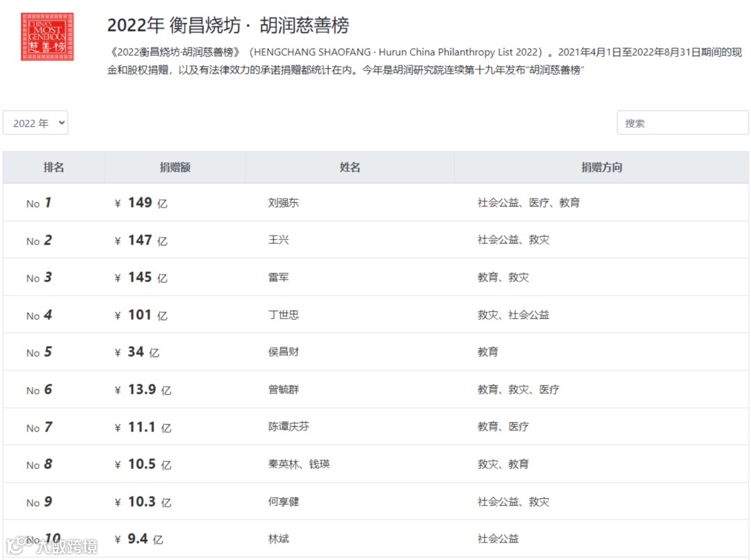This screenshot has height=560, width=751.
Task: Open the 2022 年 year dropdown
Action: (35, 123)
